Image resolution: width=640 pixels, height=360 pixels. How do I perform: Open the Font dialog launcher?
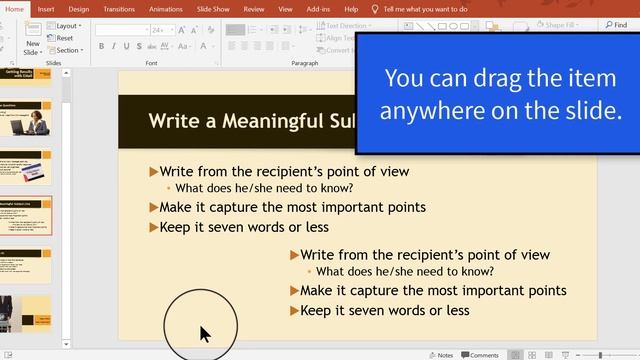click(216, 63)
